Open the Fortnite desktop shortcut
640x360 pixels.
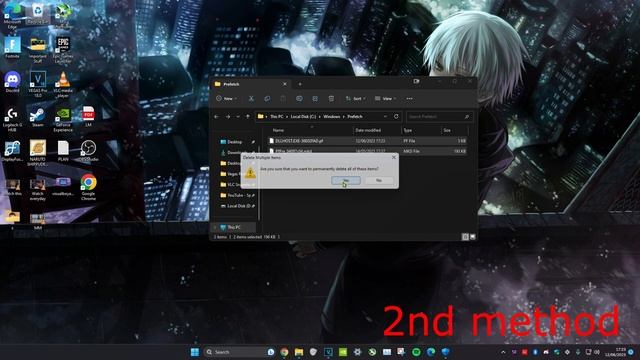(12, 48)
